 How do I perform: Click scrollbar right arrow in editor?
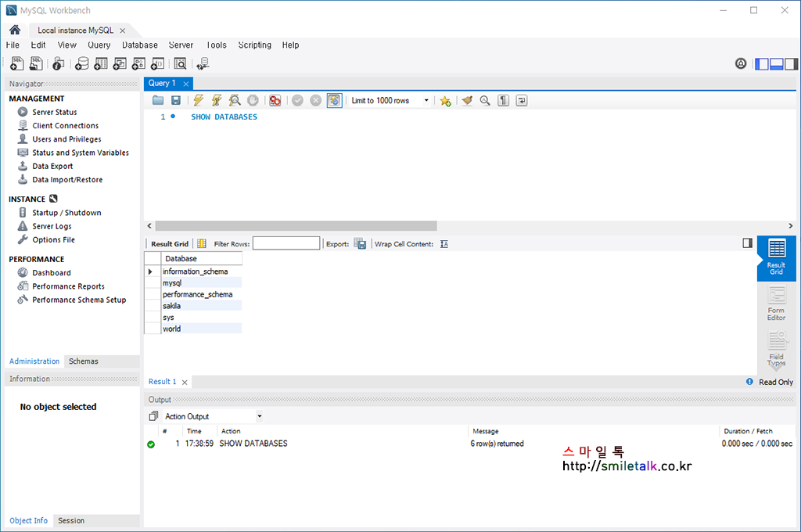pyautogui.click(x=790, y=226)
